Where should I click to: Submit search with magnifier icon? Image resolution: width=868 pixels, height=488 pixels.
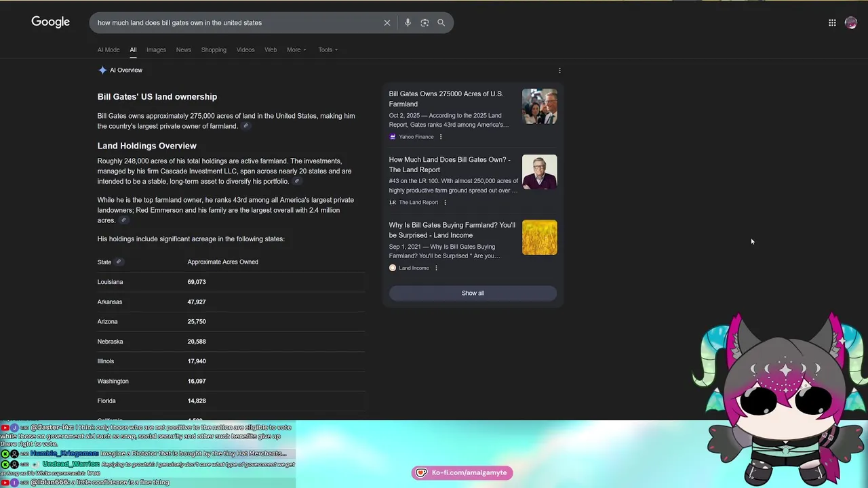[x=441, y=22]
